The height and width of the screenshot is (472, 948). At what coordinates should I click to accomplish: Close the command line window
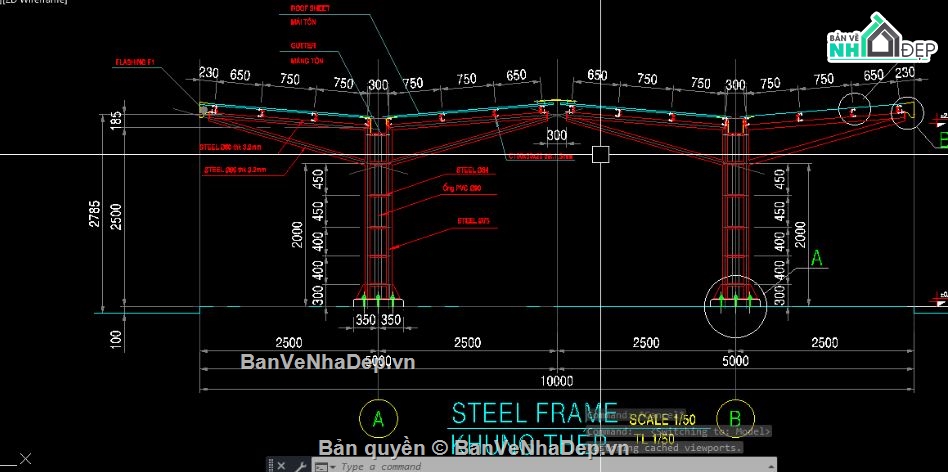pos(281,466)
